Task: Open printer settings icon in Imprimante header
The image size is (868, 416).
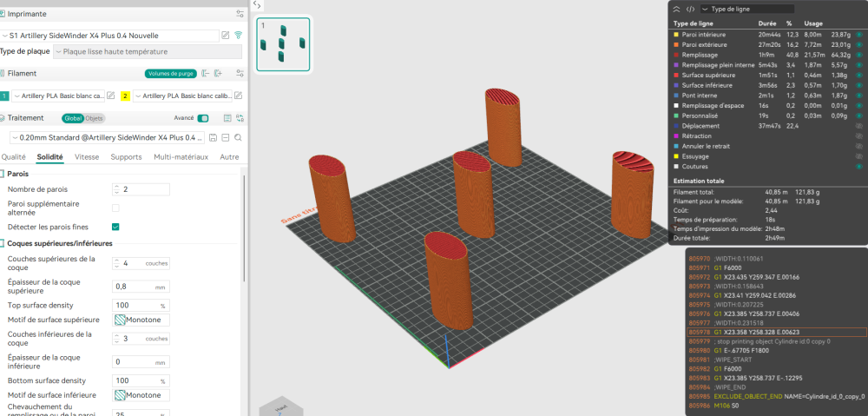Action: click(x=240, y=14)
